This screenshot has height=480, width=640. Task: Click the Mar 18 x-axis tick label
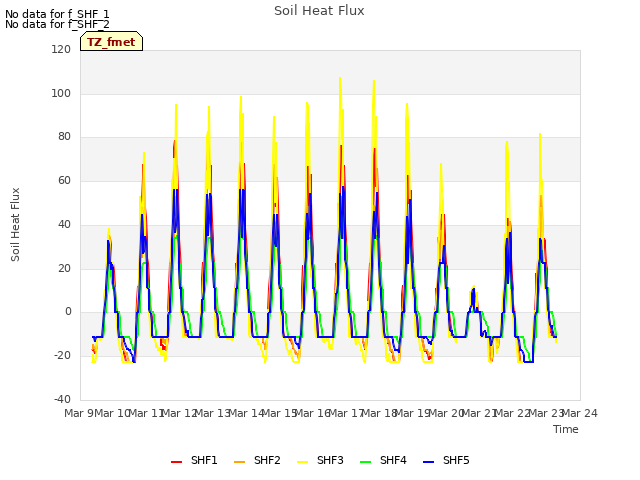tap(380, 413)
